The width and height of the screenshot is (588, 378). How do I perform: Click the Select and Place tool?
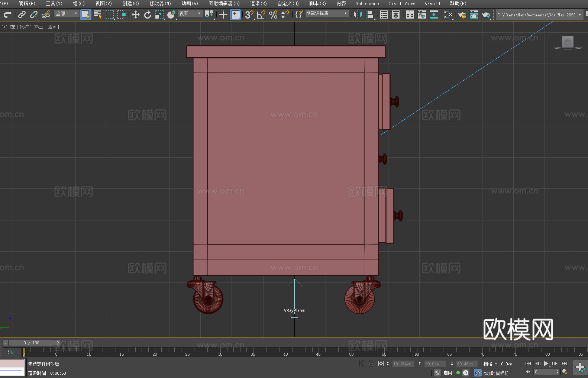tap(171, 14)
